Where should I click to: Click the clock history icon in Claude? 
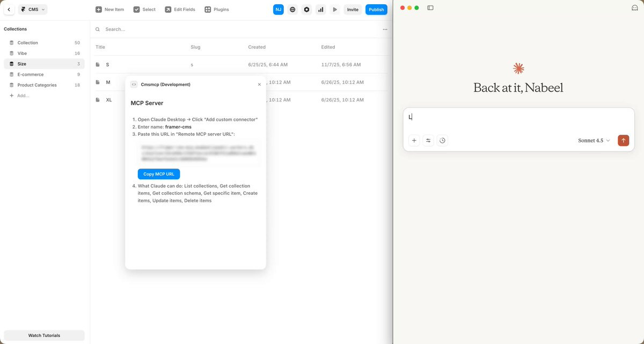coord(442,141)
